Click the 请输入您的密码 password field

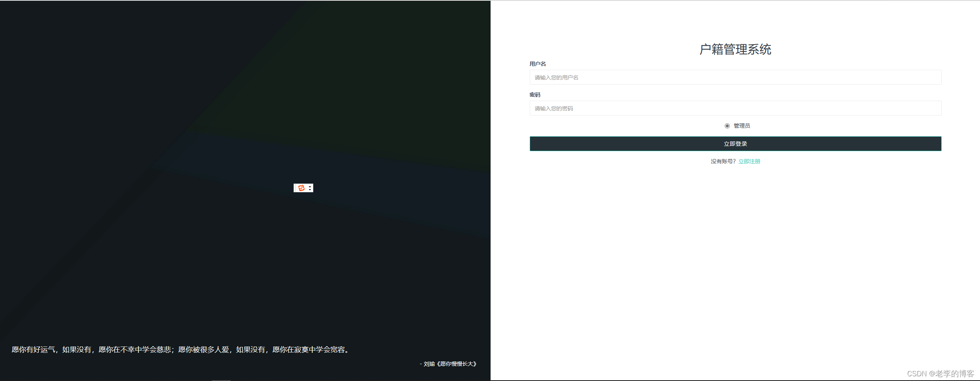point(735,108)
